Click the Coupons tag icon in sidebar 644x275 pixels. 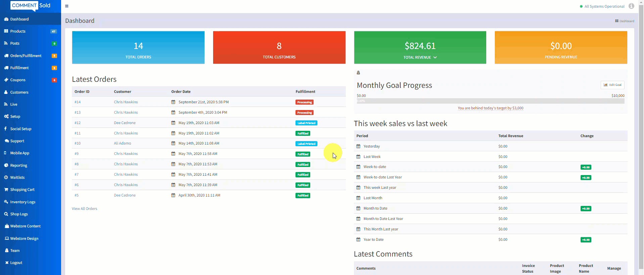6,80
